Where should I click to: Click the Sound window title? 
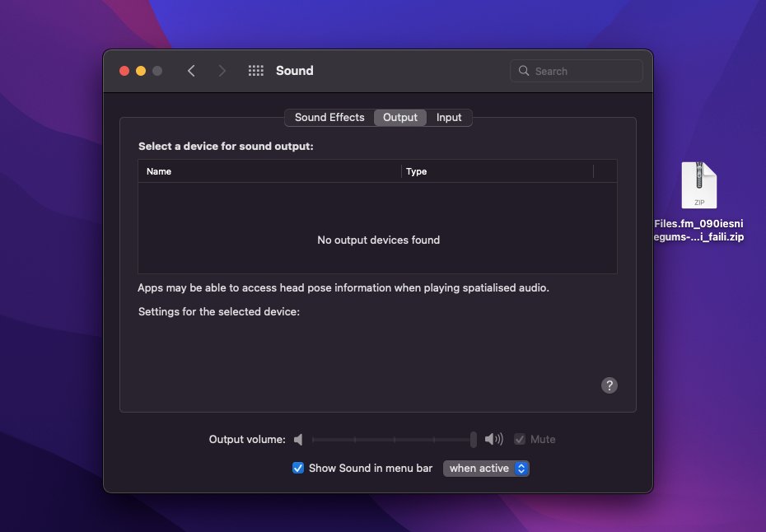(x=295, y=71)
